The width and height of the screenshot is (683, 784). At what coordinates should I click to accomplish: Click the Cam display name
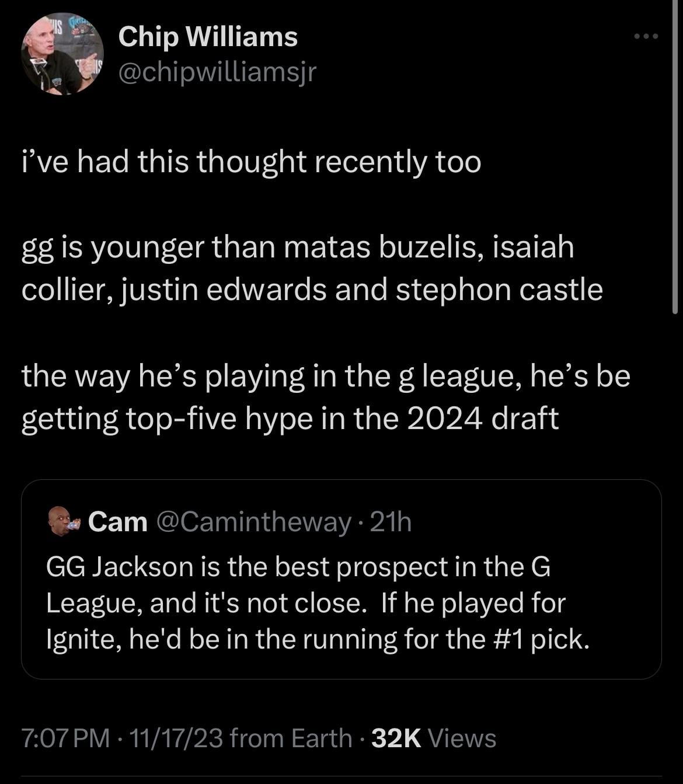point(118,522)
